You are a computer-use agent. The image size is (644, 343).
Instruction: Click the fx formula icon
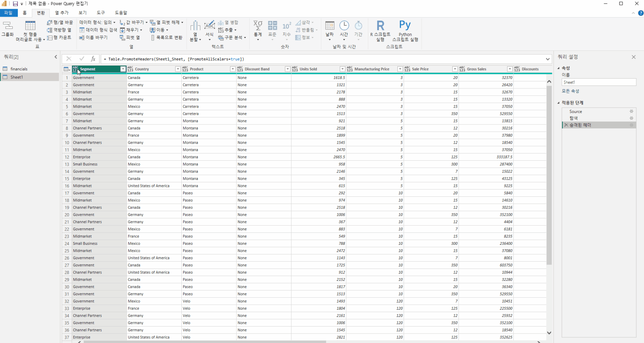(x=93, y=59)
